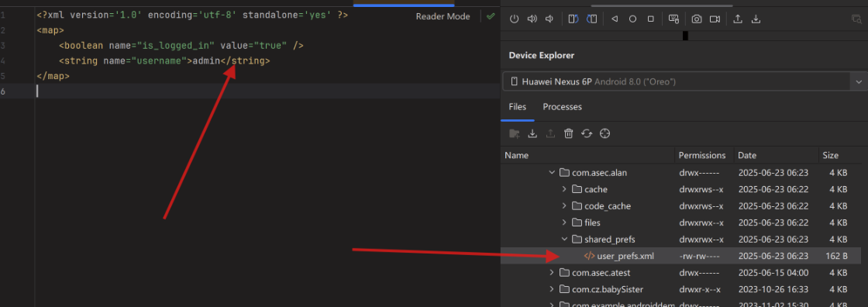Tap the emulator Home circle button
This screenshot has width=868, height=307.
[632, 19]
